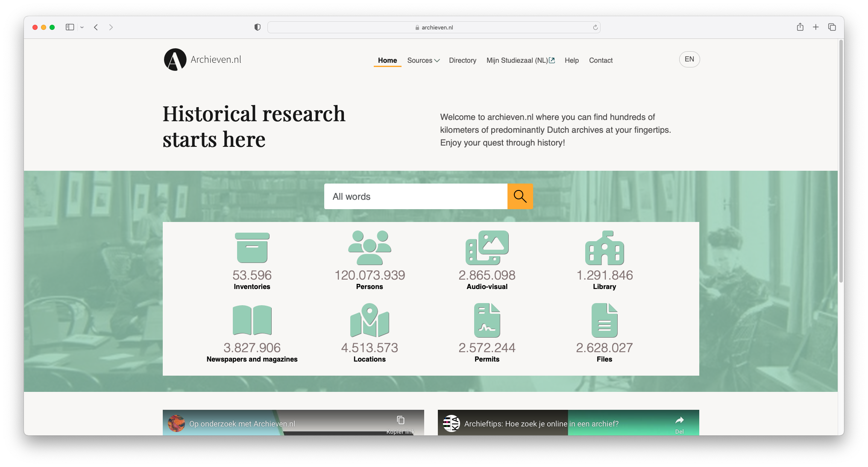
Task: Click the 120.073.939 Persons count
Action: tap(369, 275)
